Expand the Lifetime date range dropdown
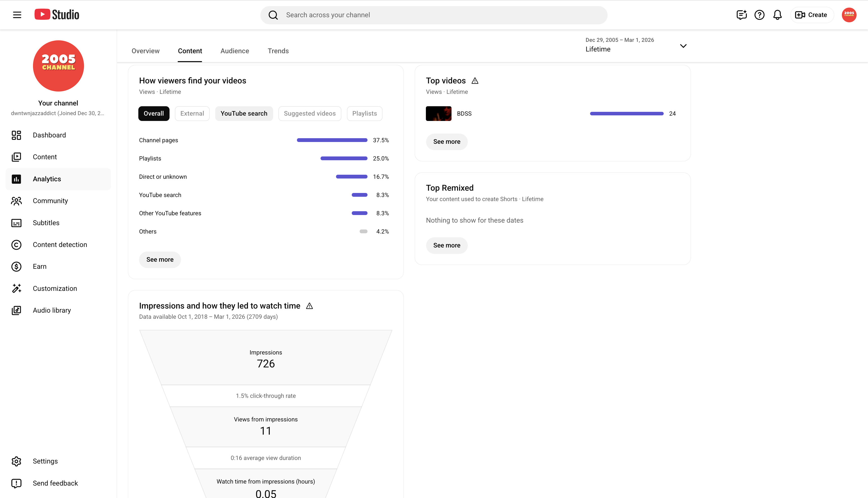Viewport: 868px width, 498px height. [636, 45]
